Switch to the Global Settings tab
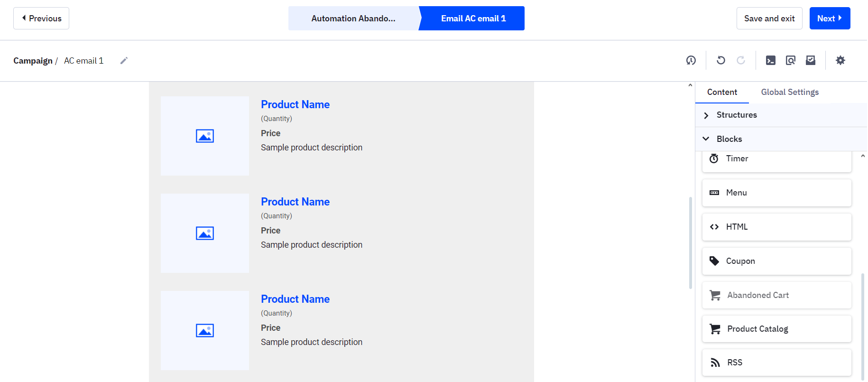868x382 pixels. click(790, 92)
